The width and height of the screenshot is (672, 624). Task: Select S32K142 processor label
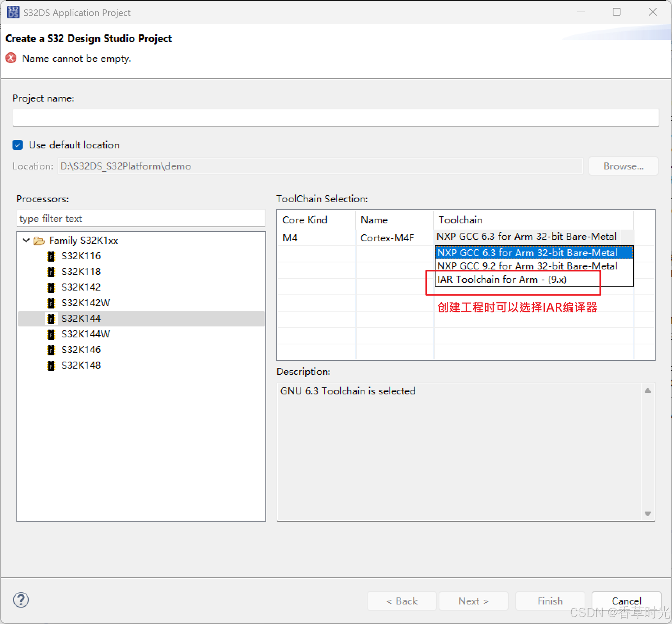(81, 287)
